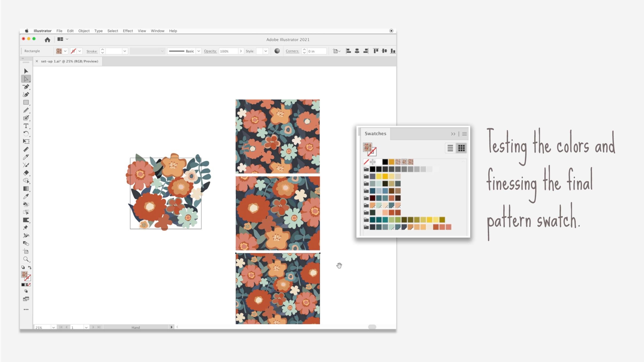The height and width of the screenshot is (362, 644).
Task: Open the File menu
Action: pos(59,31)
